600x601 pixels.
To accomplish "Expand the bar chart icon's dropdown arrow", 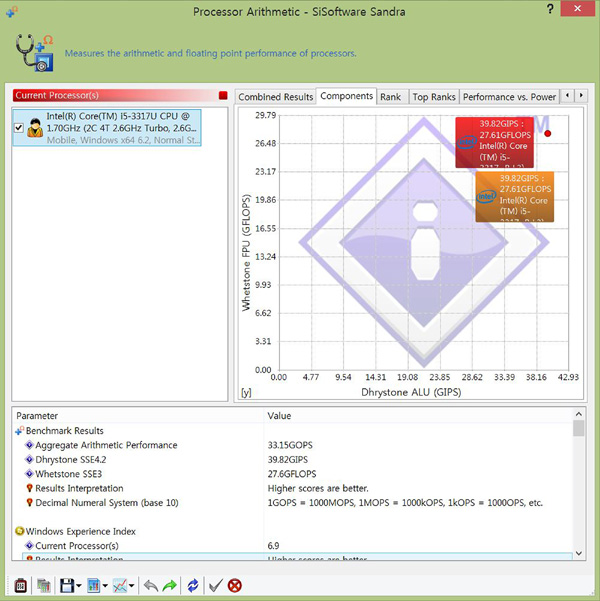I will coord(105,586).
